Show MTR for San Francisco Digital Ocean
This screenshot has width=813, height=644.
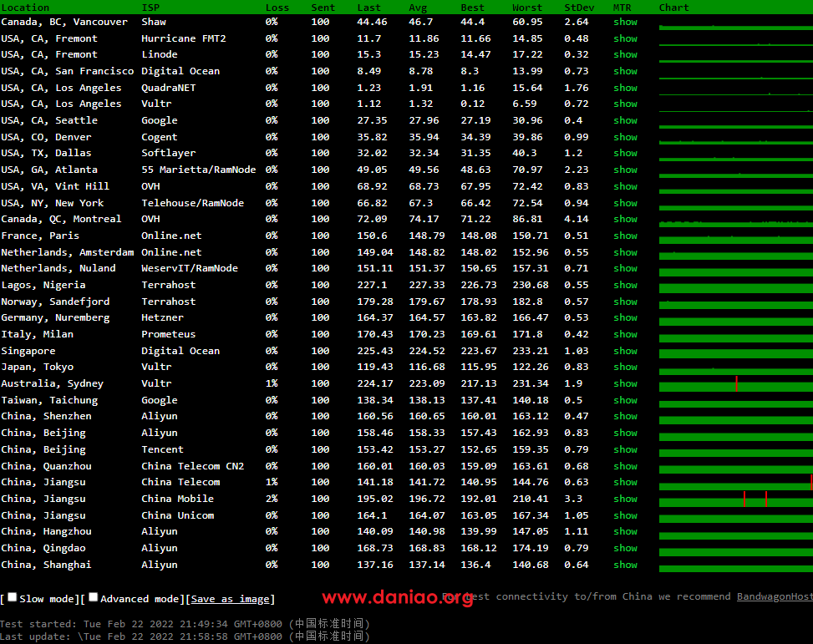coord(625,71)
